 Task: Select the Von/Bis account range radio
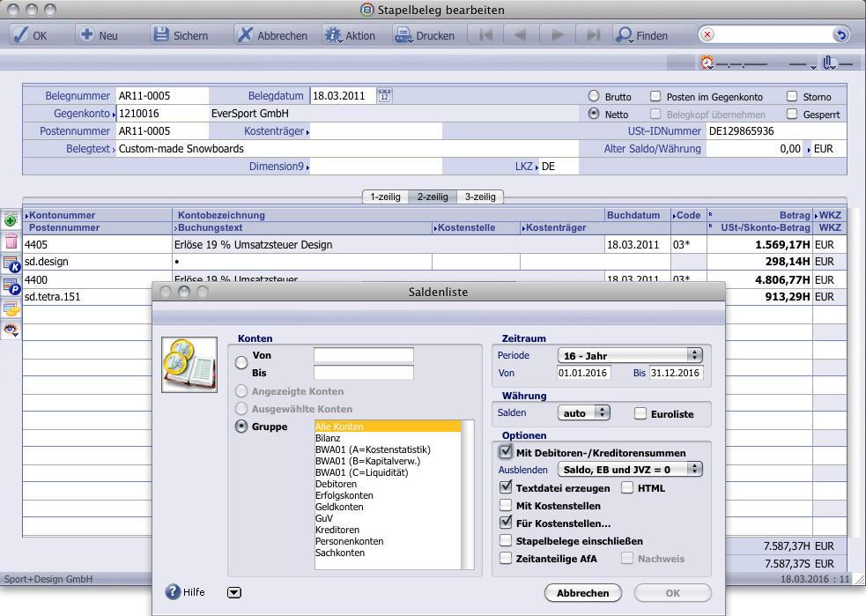(241, 363)
